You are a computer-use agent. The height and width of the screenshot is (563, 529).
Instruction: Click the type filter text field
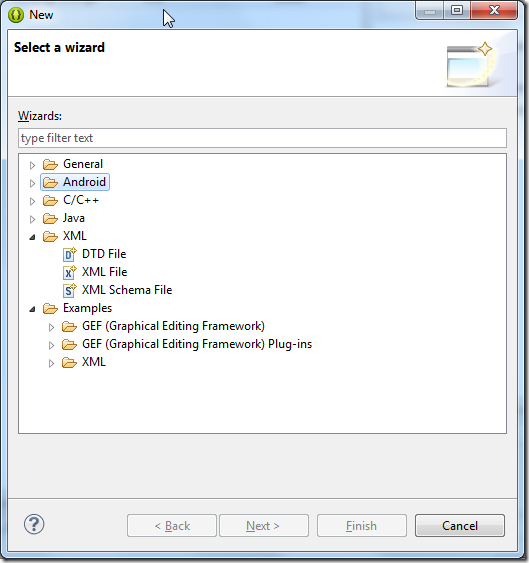tap(263, 138)
